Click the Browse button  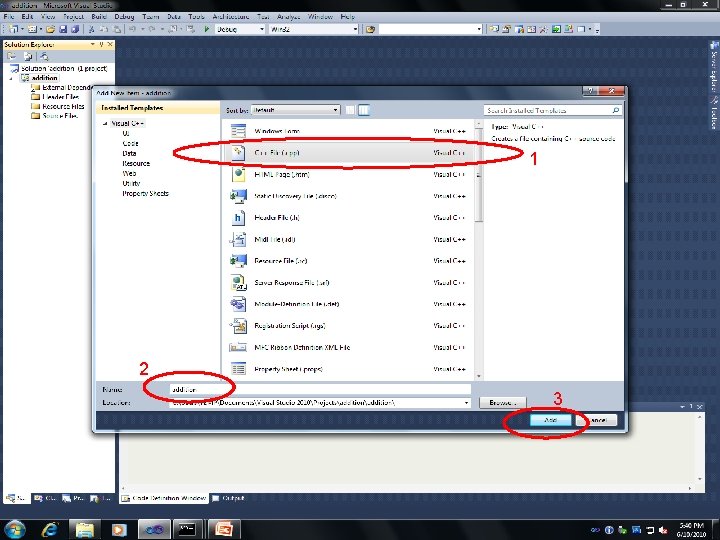pos(502,403)
